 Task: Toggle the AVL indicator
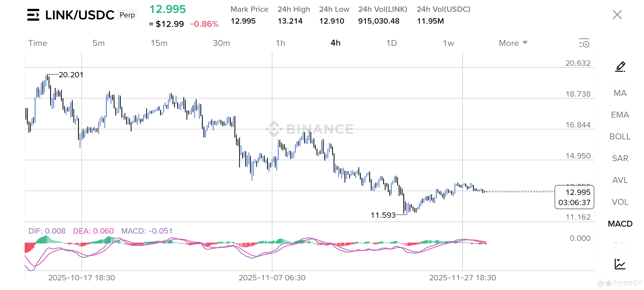(620, 180)
